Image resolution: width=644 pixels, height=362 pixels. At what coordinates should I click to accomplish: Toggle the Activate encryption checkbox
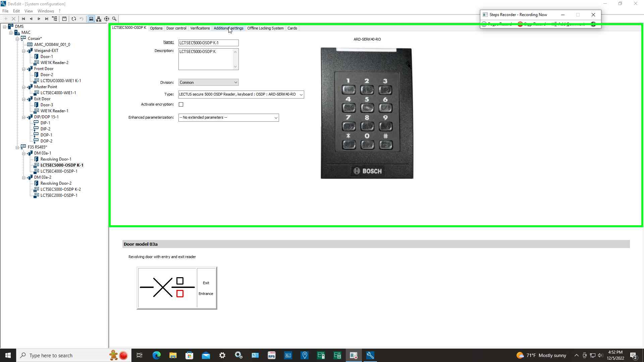(181, 105)
